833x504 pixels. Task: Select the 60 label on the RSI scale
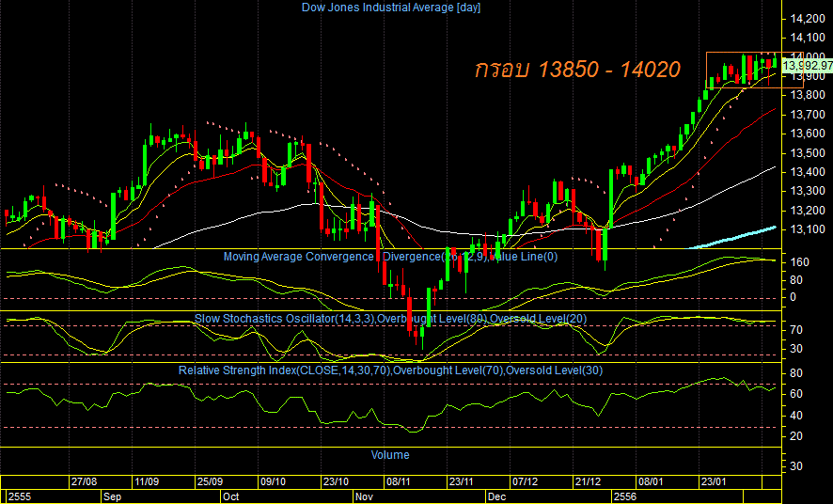[796, 395]
